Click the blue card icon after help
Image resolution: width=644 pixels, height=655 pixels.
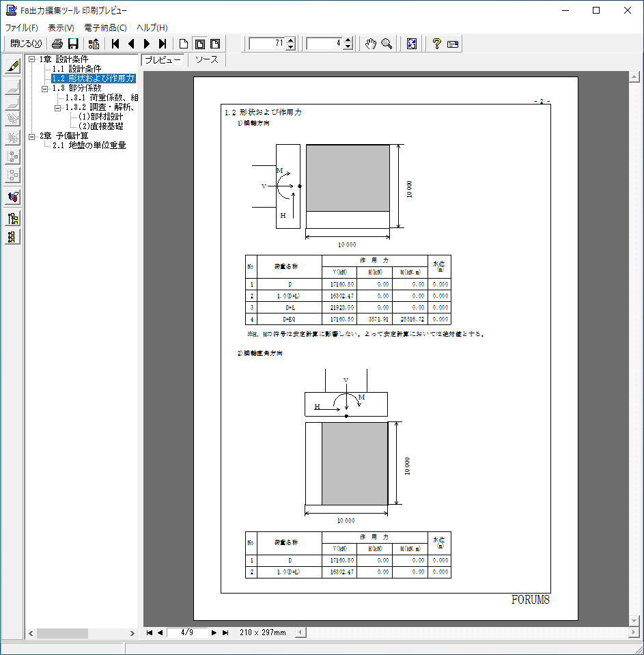click(453, 44)
